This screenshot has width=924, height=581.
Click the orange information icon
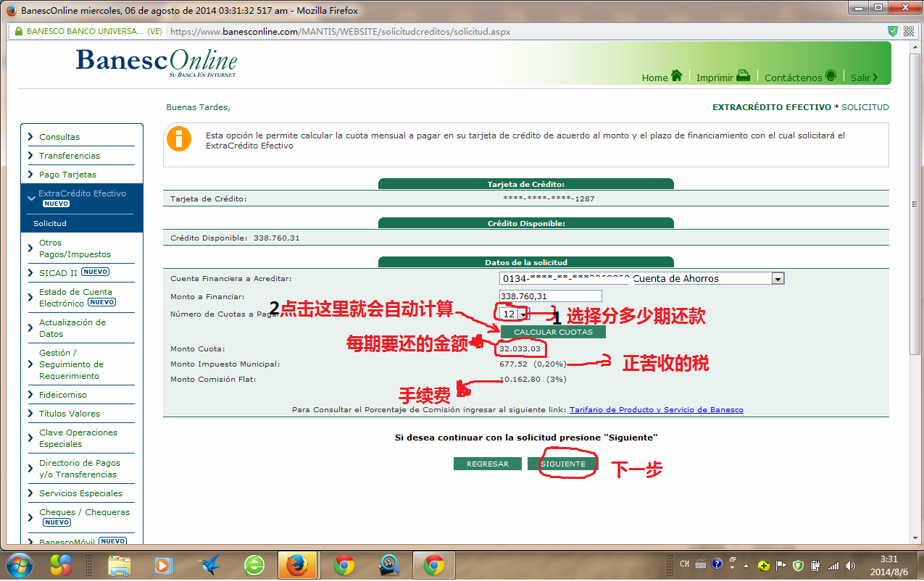[179, 138]
